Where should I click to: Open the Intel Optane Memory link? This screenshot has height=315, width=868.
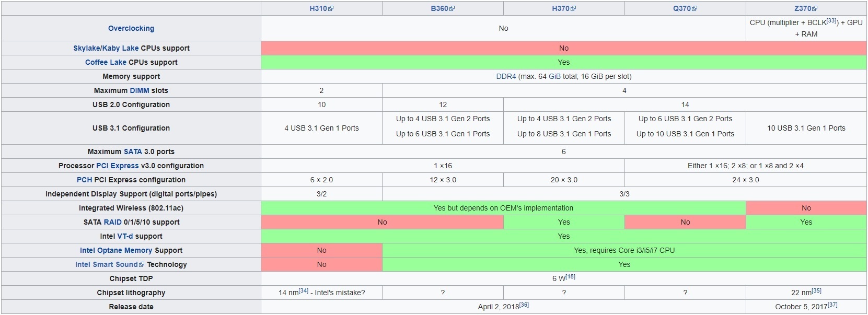116,250
